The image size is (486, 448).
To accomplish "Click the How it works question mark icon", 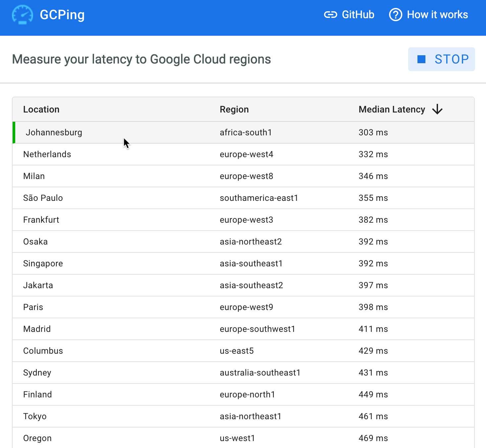I will (x=396, y=15).
